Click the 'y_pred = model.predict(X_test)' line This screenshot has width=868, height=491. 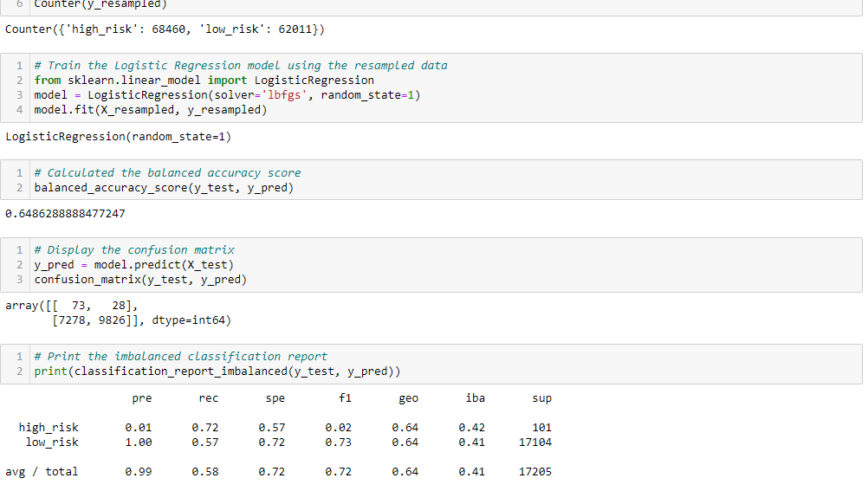coord(134,265)
